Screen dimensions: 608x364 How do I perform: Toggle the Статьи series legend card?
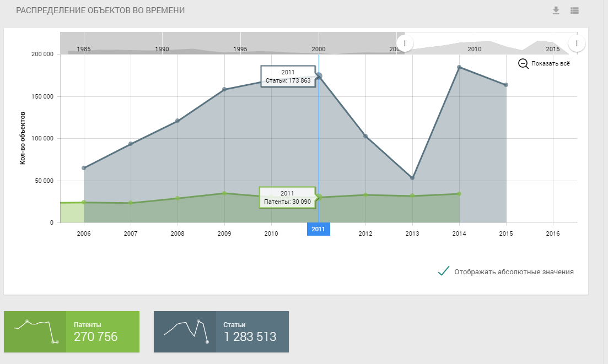click(252, 332)
